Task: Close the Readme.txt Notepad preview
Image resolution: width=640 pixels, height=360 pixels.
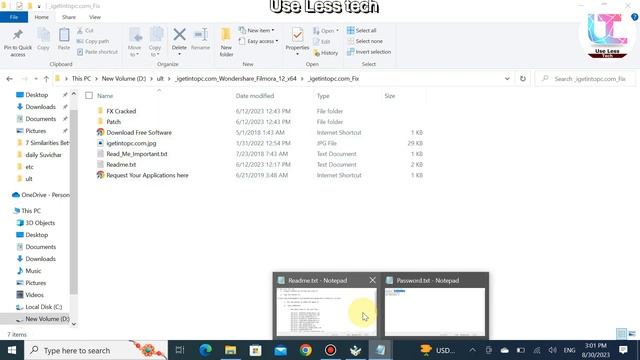Action: 372,280
